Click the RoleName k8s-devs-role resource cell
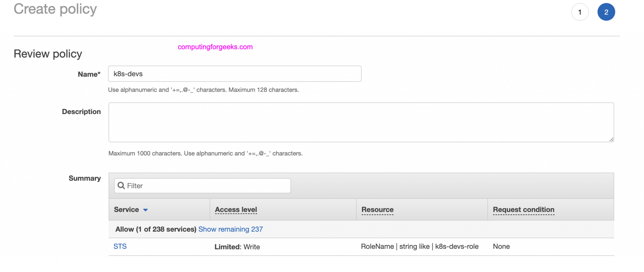This screenshot has height=272, width=644. (419, 247)
